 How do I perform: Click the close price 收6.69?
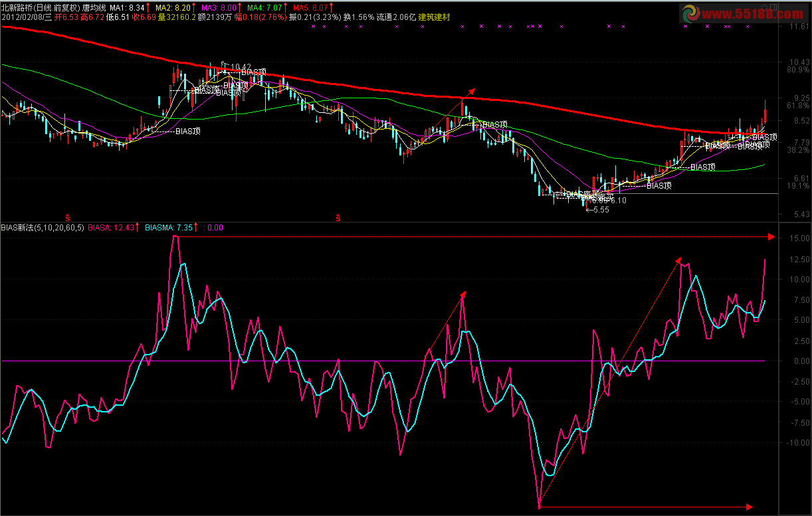144,17
